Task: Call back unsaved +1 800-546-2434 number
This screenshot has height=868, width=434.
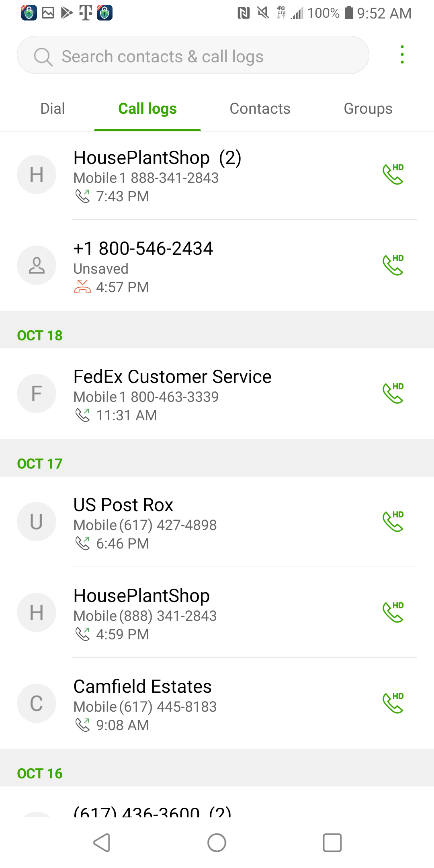Action: coord(393,265)
